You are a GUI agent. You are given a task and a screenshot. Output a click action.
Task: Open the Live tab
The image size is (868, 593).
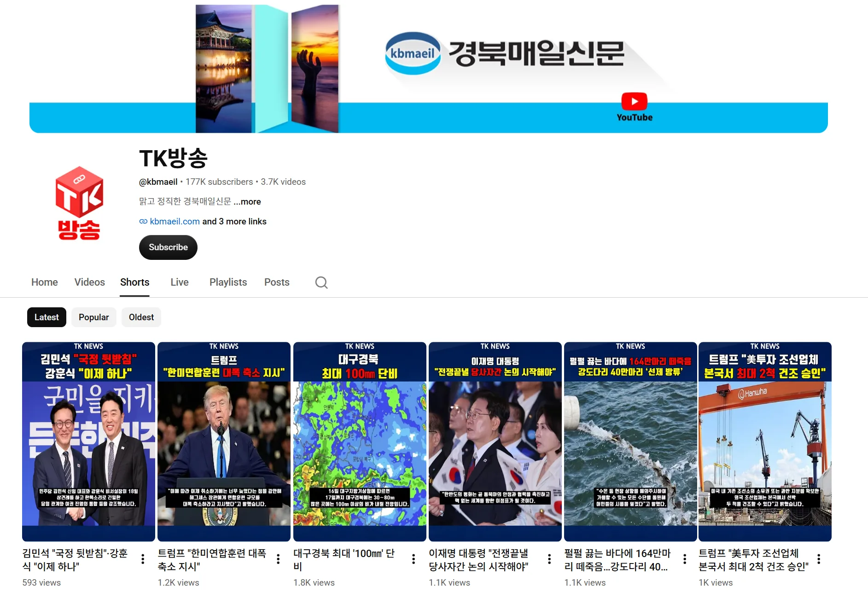point(180,282)
